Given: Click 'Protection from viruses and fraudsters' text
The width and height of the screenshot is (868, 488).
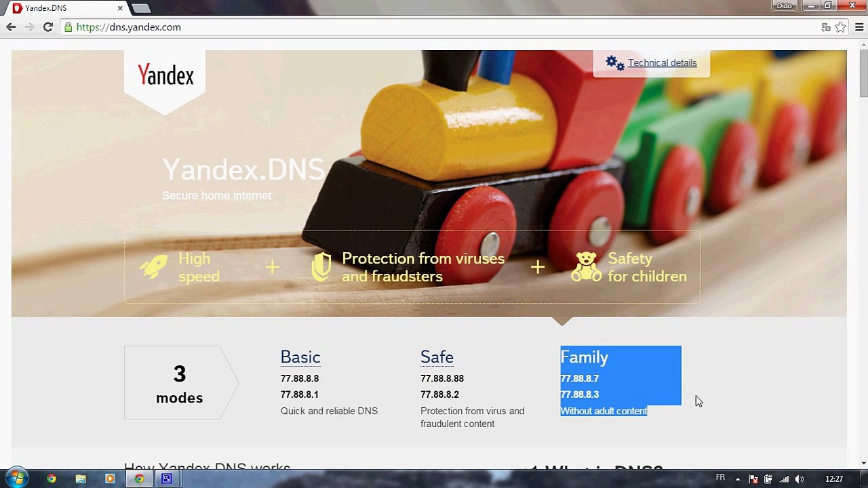Looking at the screenshot, I should pyautogui.click(x=423, y=267).
